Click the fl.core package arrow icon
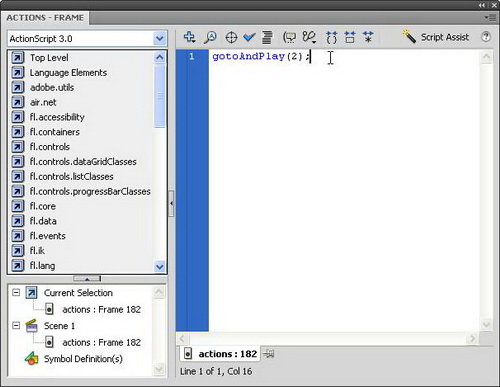 [x=18, y=206]
